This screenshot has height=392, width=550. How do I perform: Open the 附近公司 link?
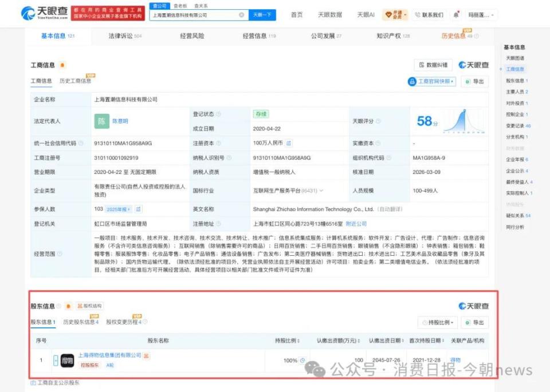click(x=356, y=224)
